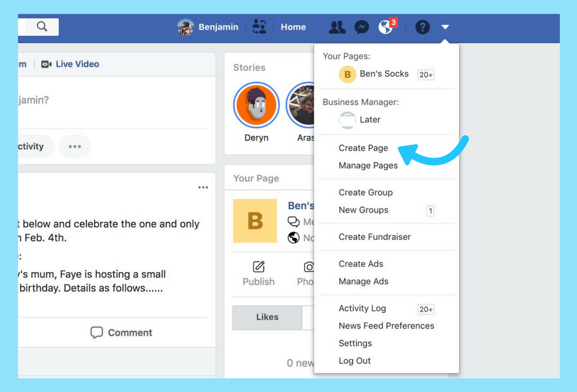Switch to the Likes tab

(267, 317)
